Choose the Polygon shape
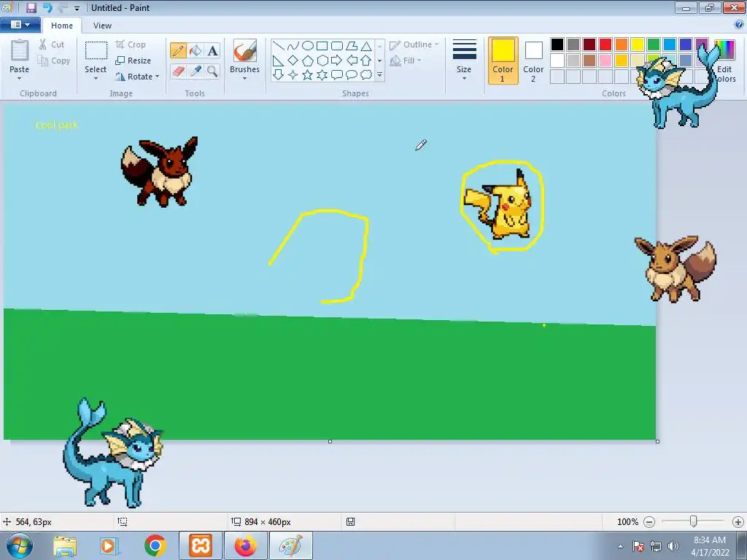Screen dimensions: 747x560 352,46
